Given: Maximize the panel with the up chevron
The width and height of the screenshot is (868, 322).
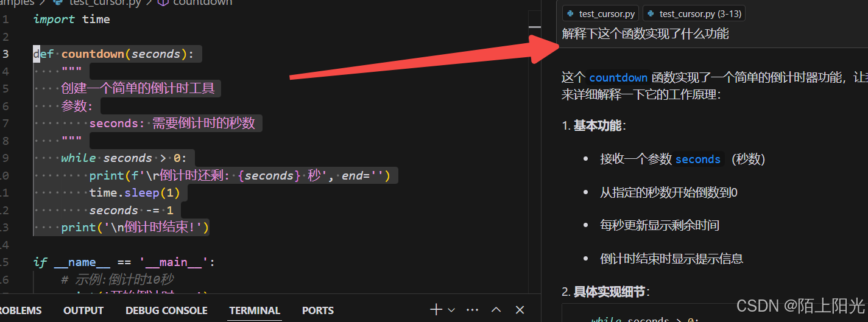Looking at the screenshot, I should 496,310.
